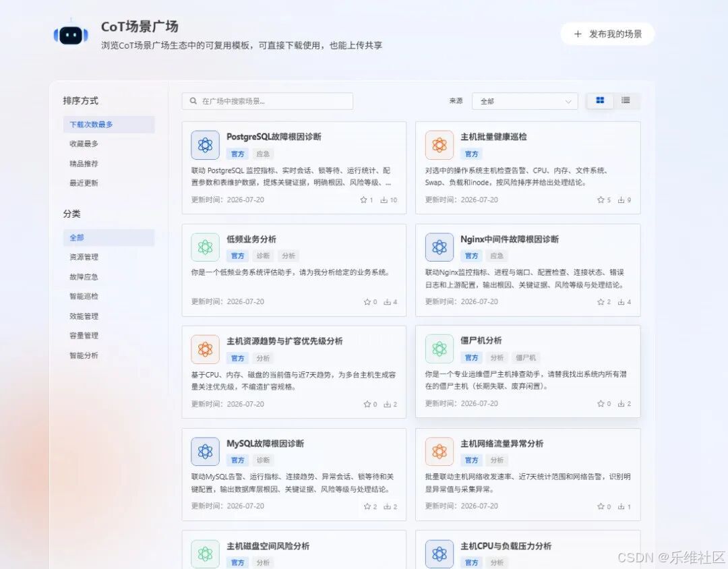Viewport: 728px width, 569px height.
Task: Download the 主机批量健康巡检 scenario
Action: (621, 200)
